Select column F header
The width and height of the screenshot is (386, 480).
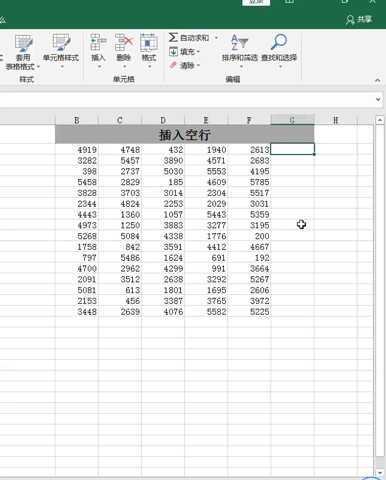point(249,120)
